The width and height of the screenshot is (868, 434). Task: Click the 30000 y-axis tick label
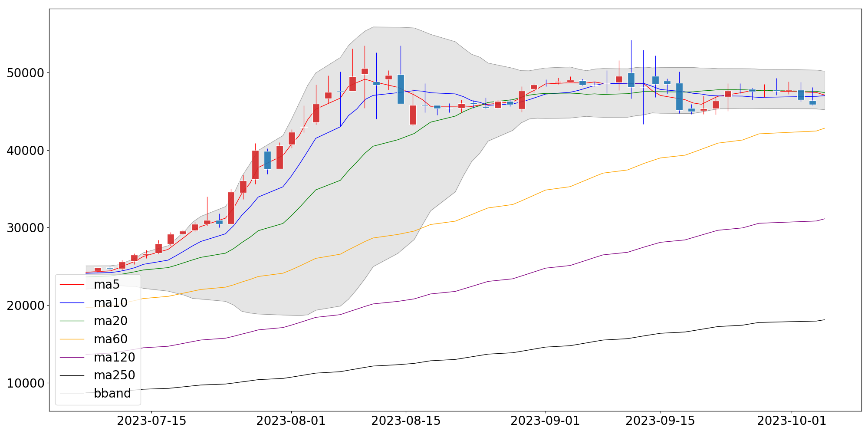(x=26, y=228)
